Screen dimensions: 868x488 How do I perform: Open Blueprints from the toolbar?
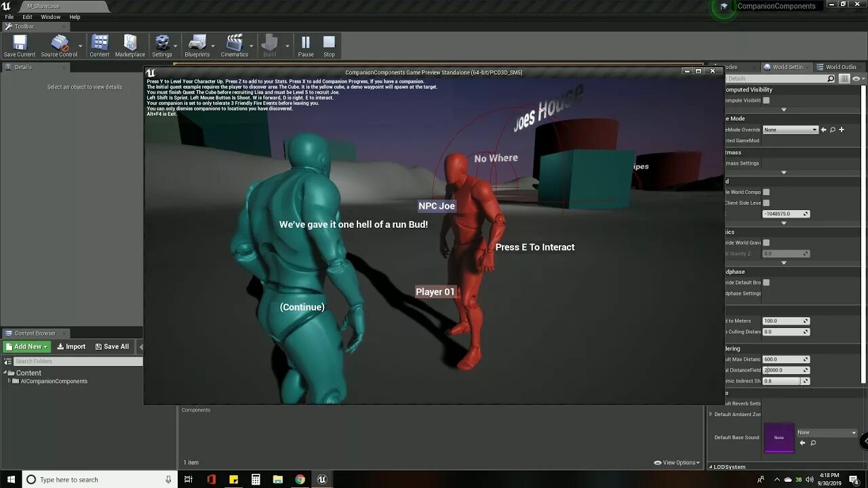pos(197,43)
